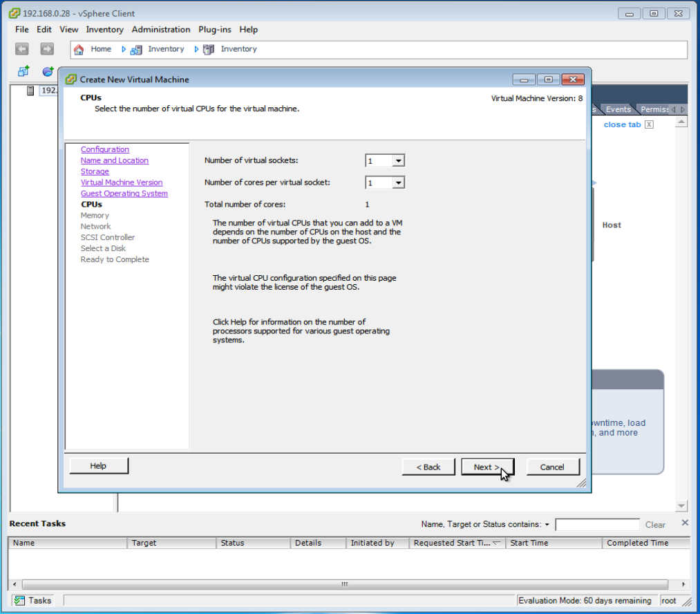Click the Help button in wizard
The image size is (700, 614).
(x=99, y=466)
